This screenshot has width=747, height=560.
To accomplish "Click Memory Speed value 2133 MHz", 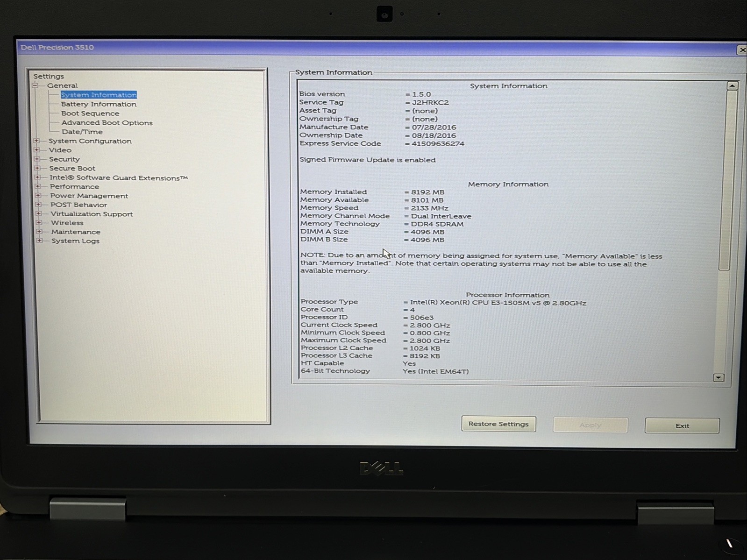I will 429,208.
